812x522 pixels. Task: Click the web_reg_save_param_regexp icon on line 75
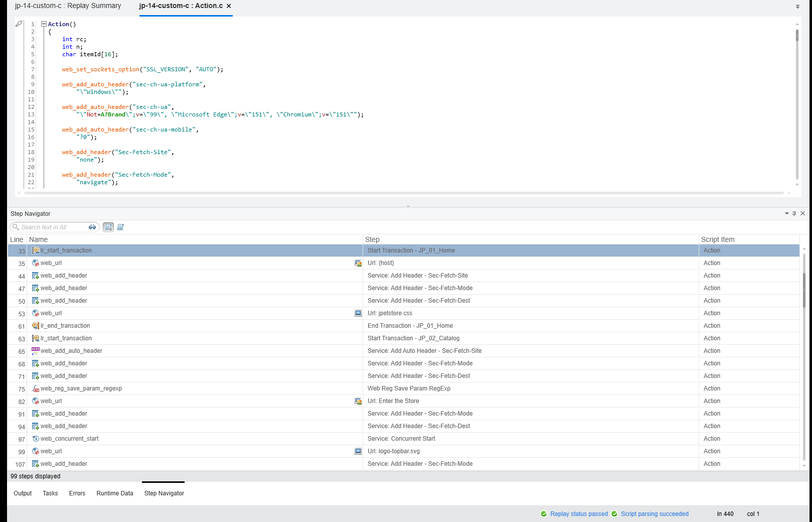(36, 388)
